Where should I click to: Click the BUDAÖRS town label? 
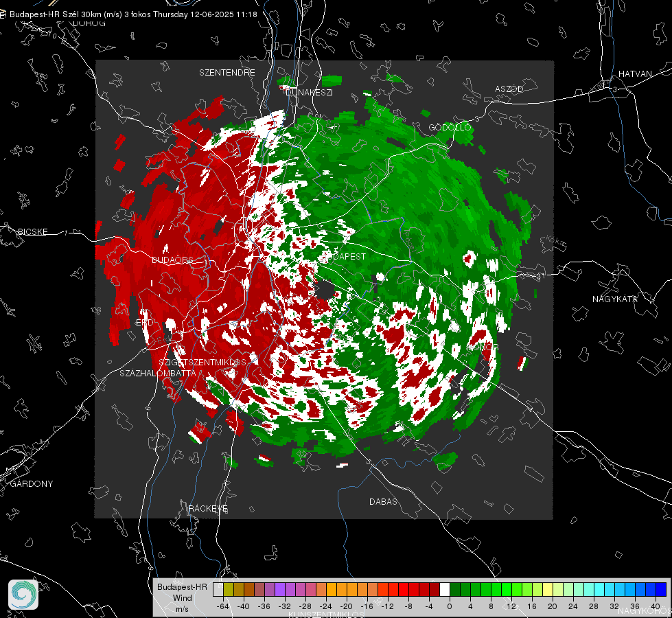click(x=172, y=260)
